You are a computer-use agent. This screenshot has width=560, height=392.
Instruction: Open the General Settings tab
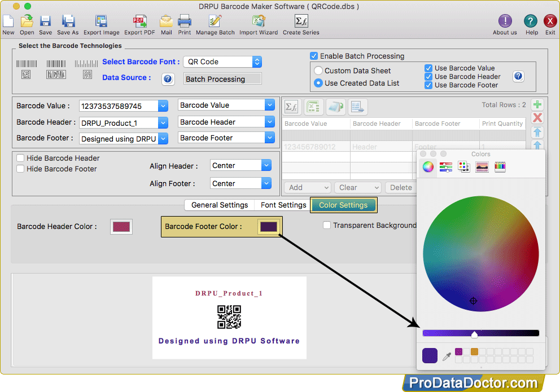point(219,205)
